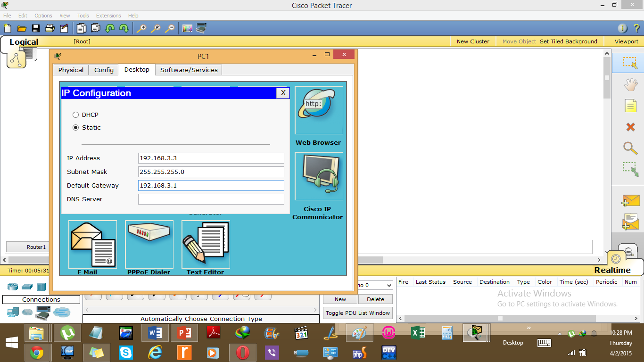Image resolution: width=644 pixels, height=362 pixels.
Task: Open the Extensions menu
Action: (108, 16)
